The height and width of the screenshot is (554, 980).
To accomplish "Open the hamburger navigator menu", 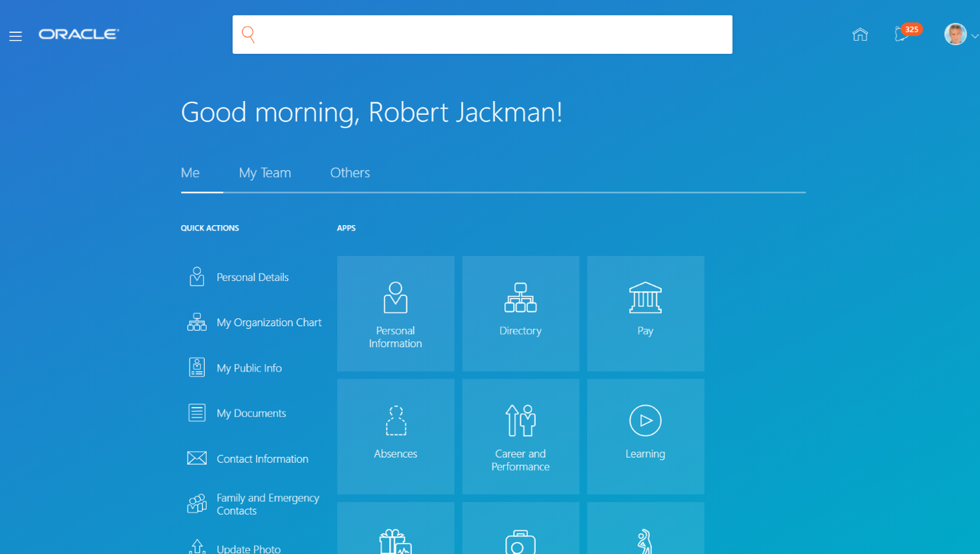I will 16,36.
